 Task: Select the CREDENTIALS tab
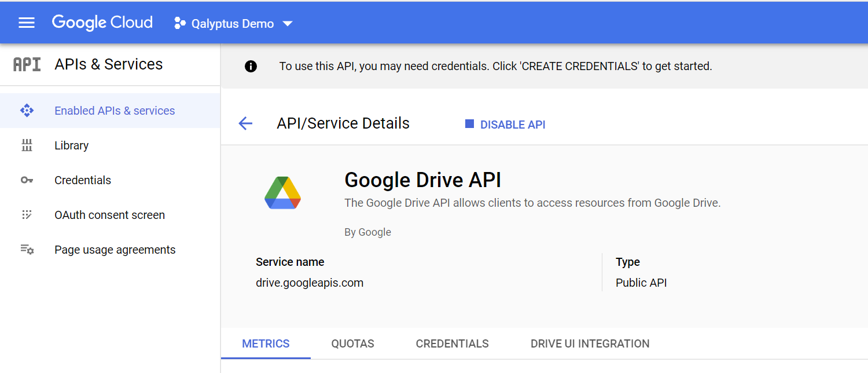[x=452, y=343]
